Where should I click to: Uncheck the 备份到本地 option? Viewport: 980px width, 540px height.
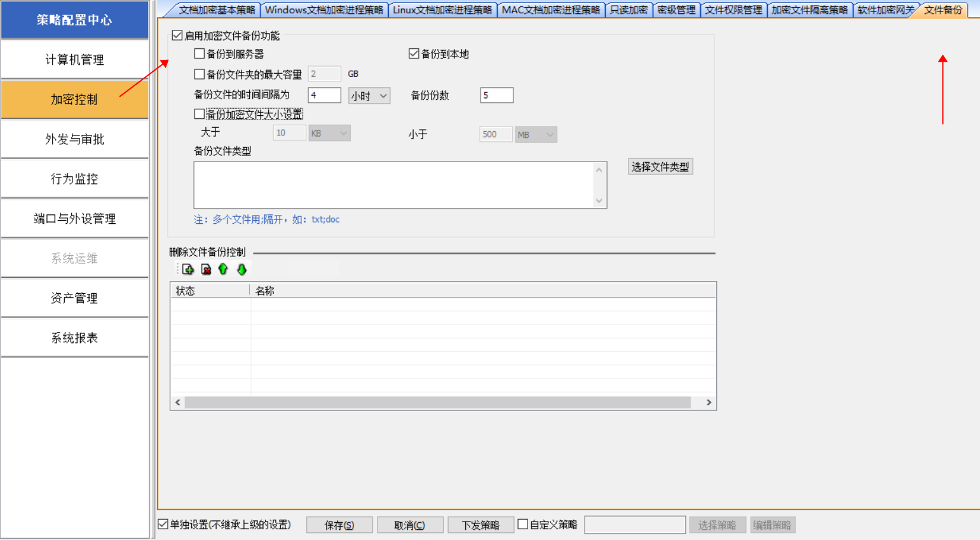click(x=414, y=54)
